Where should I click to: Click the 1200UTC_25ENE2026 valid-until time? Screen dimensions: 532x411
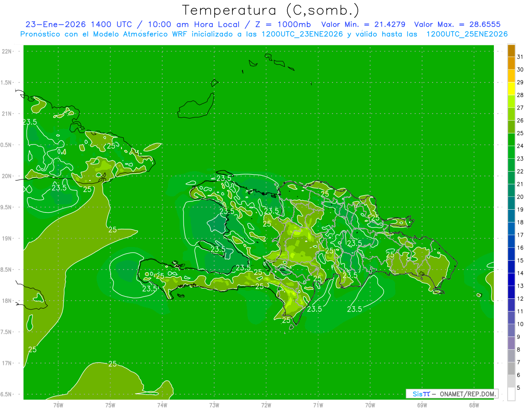coord(467,34)
